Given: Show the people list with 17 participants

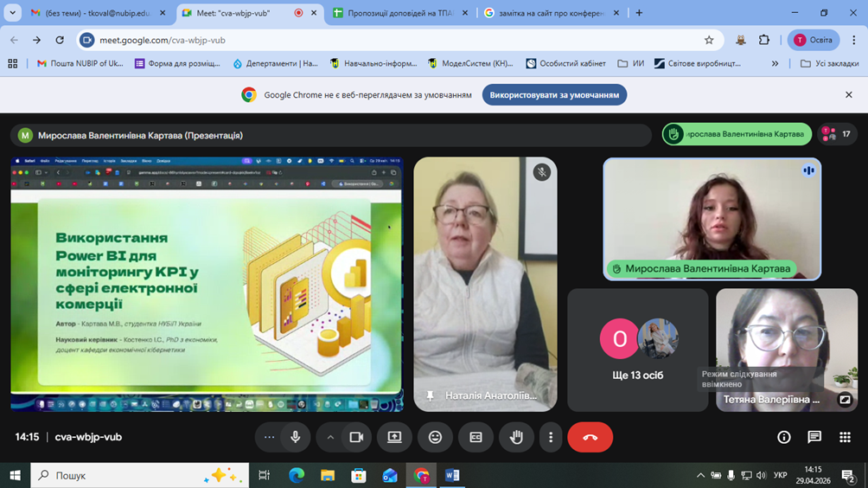Looking at the screenshot, I should coord(837,134).
